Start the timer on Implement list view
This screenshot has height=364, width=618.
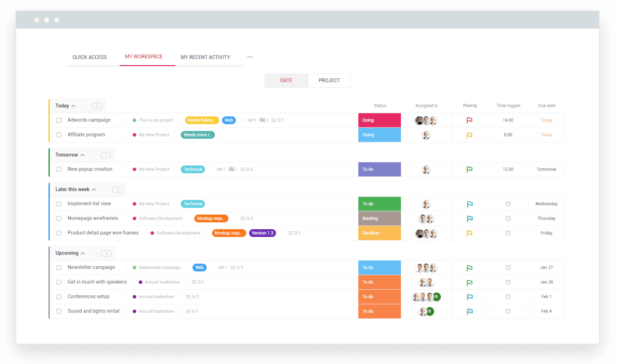click(508, 203)
